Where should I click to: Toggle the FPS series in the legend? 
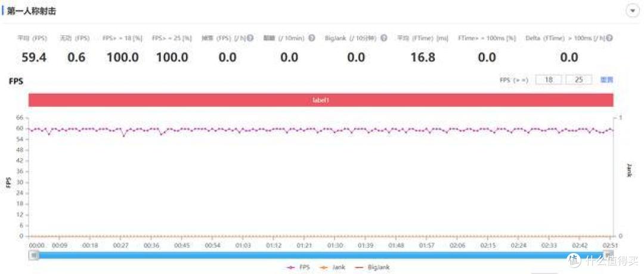point(298,267)
